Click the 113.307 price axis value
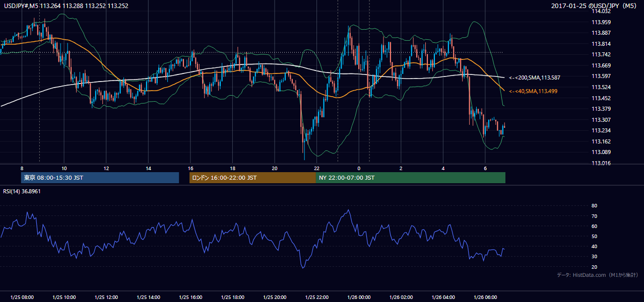The image size is (644, 302). tap(601, 120)
